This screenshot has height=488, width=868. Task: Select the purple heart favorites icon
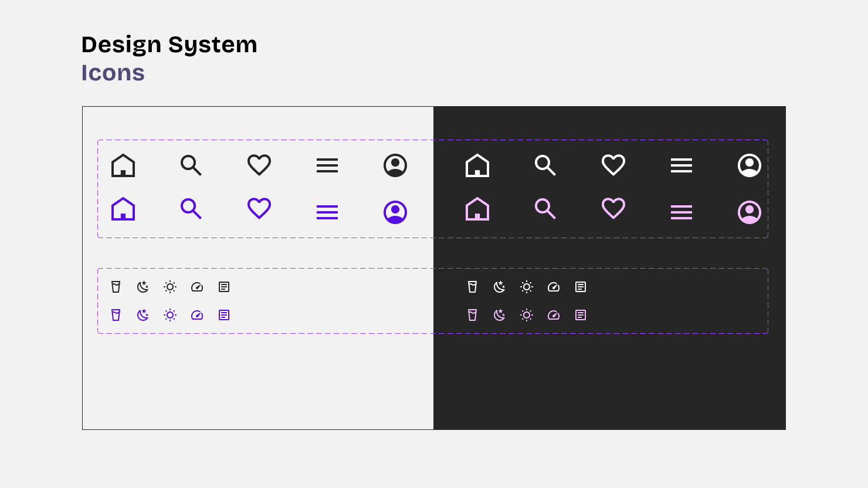click(259, 209)
